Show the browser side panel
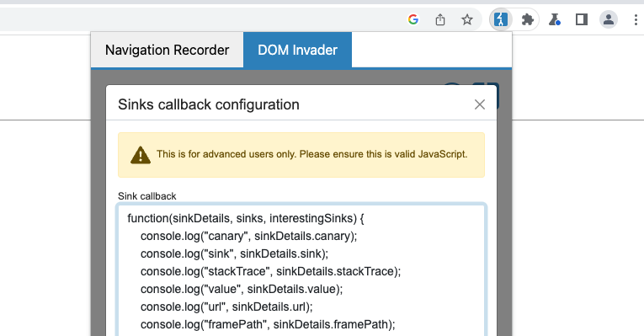Viewport: 644px width, 336px height. click(x=582, y=19)
